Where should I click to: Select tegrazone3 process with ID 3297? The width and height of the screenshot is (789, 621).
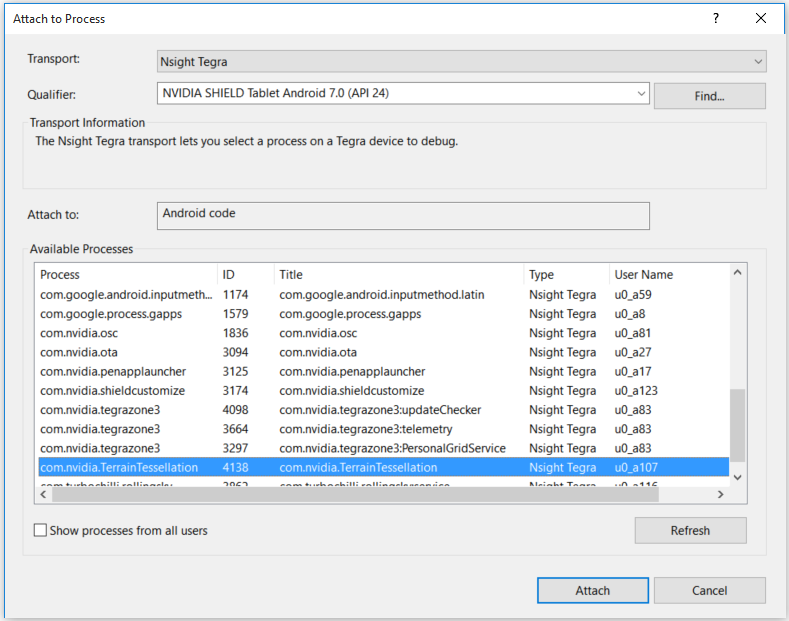pos(383,448)
